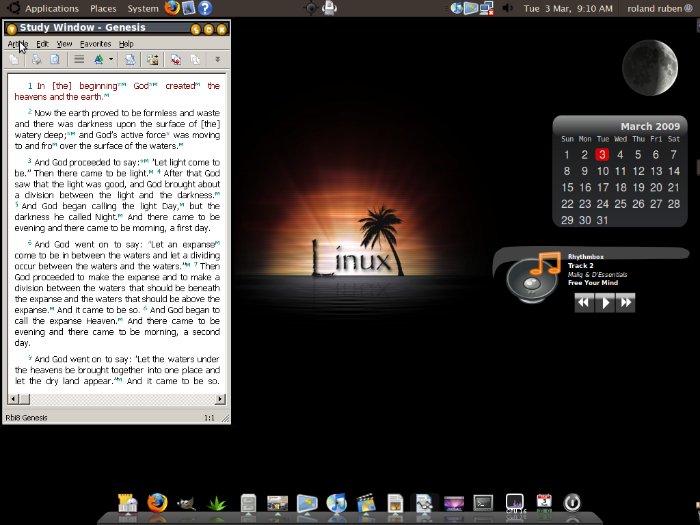Screen dimensions: 700x525
Task: Click the volume speaker icon in panel
Action: pos(508,8)
